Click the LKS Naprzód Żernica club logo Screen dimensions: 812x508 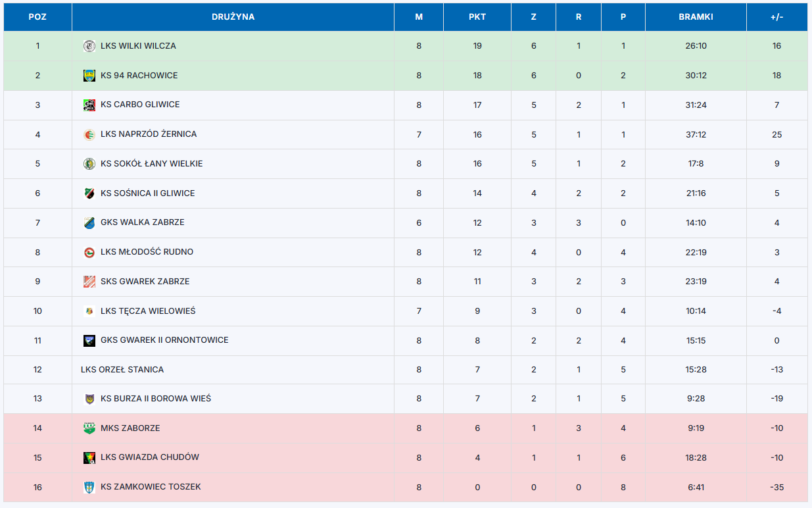[89, 134]
